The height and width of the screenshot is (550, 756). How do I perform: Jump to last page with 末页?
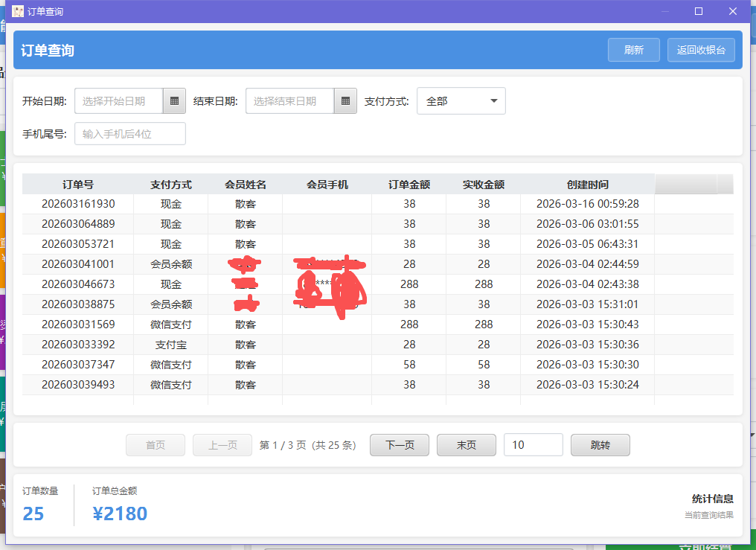(466, 445)
